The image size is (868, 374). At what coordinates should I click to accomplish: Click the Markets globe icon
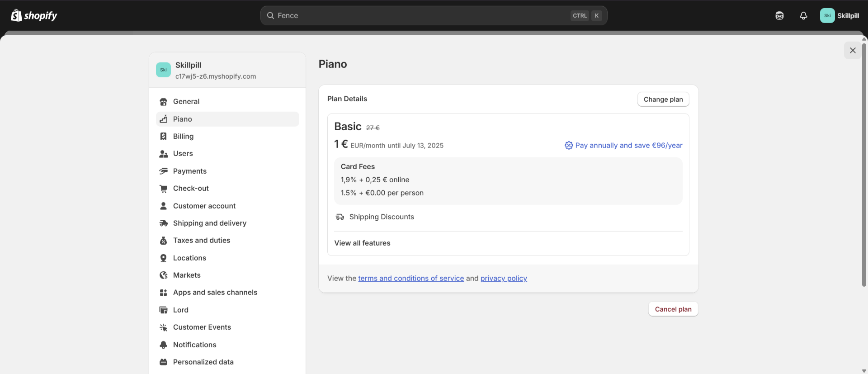coord(164,275)
